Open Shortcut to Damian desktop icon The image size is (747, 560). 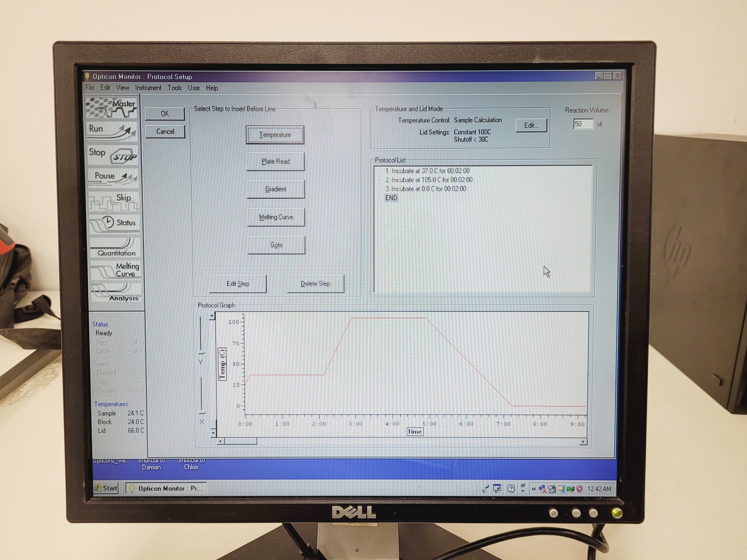151,464
